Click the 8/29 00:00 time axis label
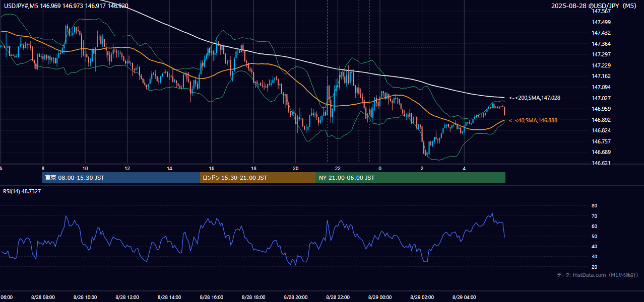644x302 pixels. click(x=380, y=297)
